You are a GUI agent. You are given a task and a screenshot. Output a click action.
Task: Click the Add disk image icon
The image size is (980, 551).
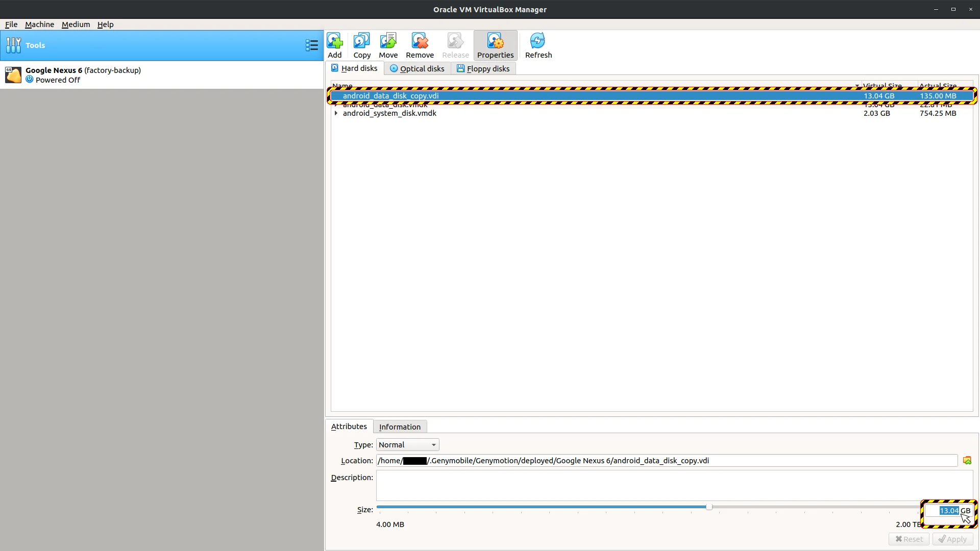[334, 45]
